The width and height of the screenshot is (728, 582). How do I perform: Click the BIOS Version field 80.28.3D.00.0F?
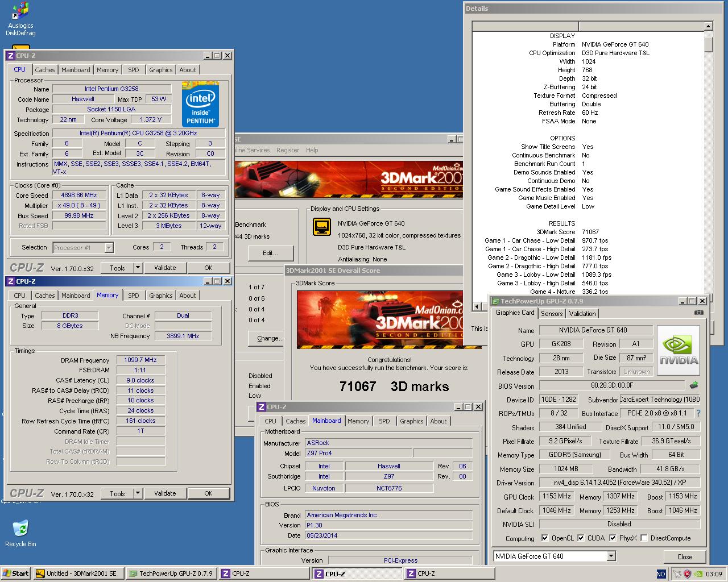tap(612, 385)
